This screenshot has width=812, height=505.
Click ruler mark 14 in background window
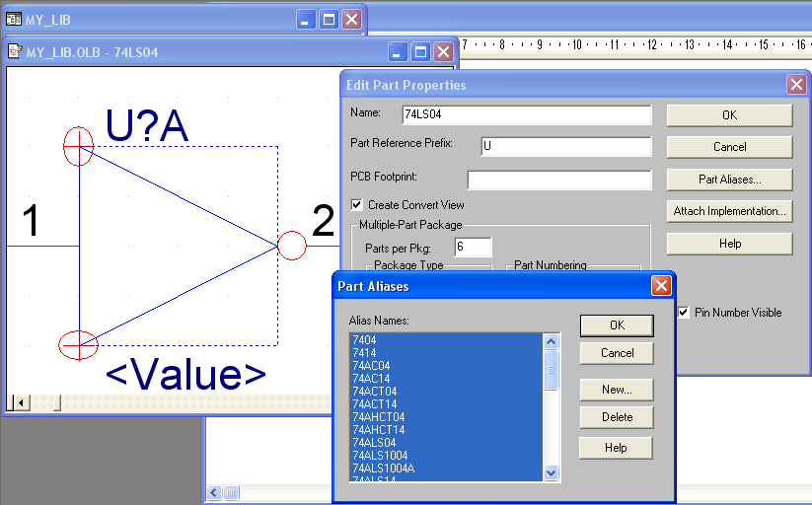click(x=727, y=45)
